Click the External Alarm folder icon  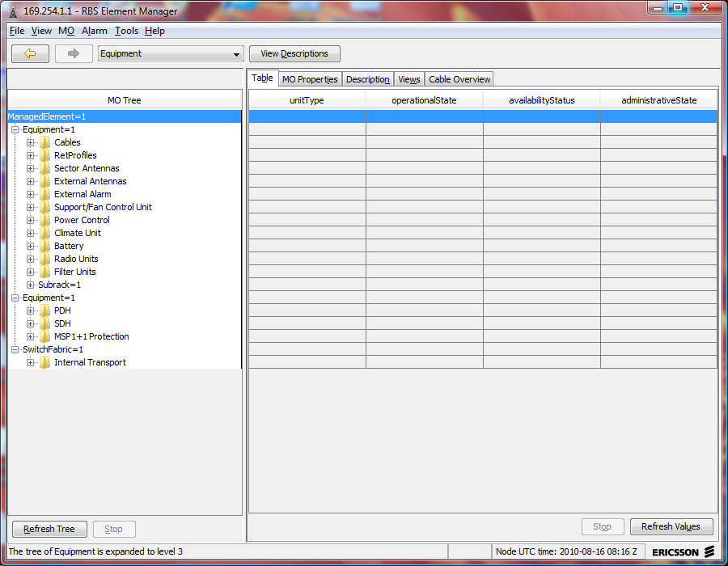45,194
